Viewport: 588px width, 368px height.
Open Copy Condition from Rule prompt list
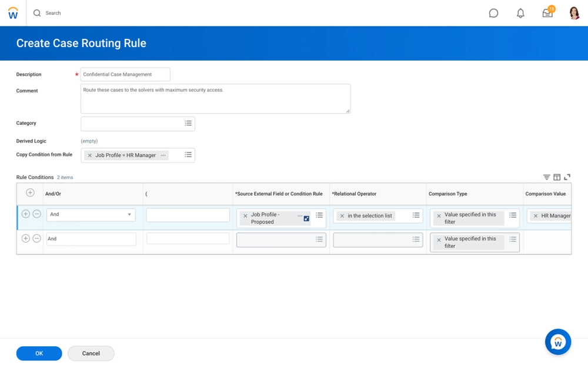click(x=188, y=155)
